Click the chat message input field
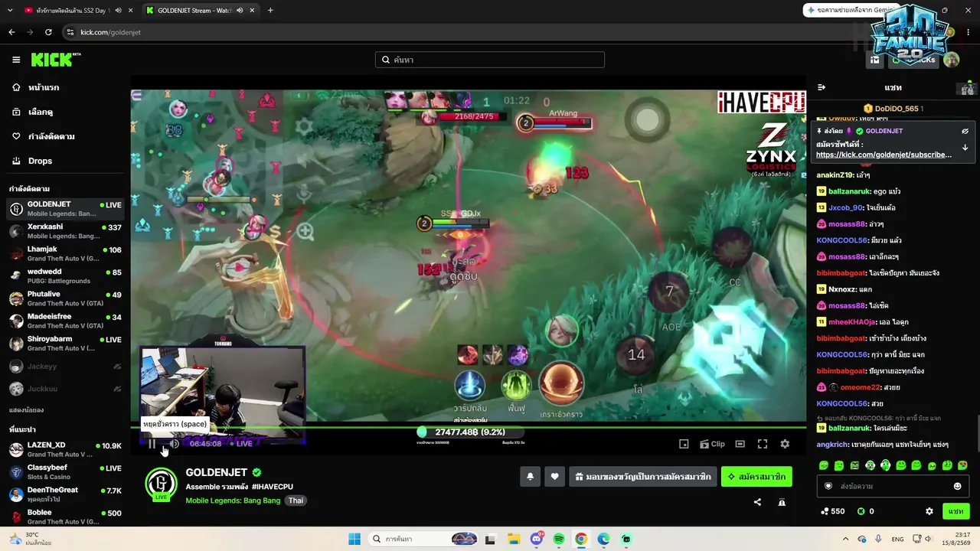Viewport: 980px width, 551px height. [x=893, y=486]
